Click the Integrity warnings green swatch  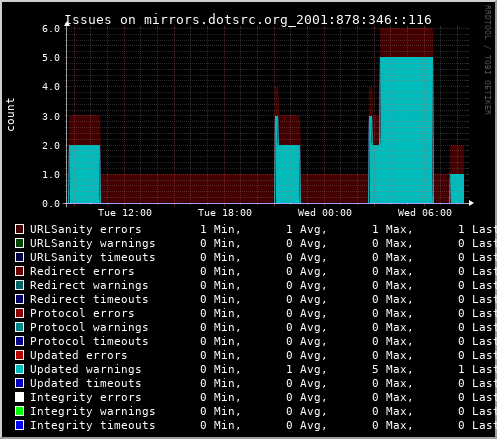point(19,411)
